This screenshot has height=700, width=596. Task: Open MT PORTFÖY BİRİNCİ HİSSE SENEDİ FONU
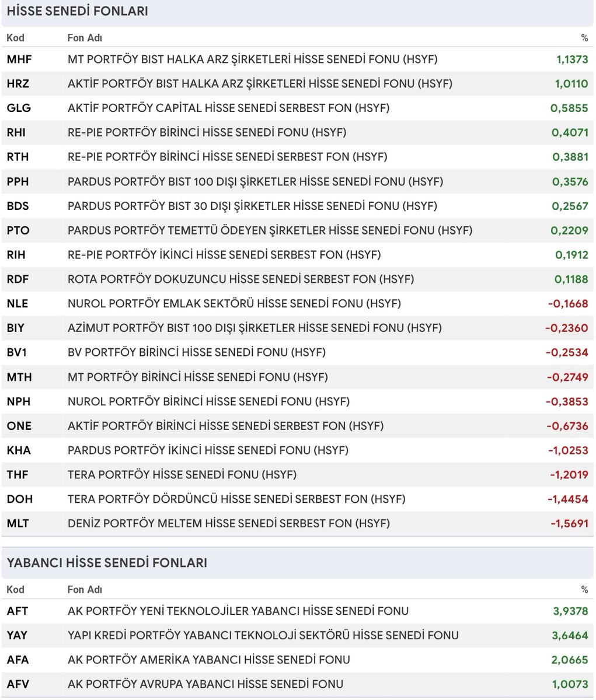[198, 378]
